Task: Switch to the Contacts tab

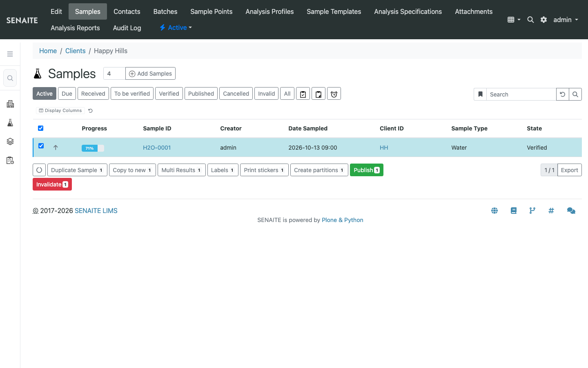Action: point(127,11)
